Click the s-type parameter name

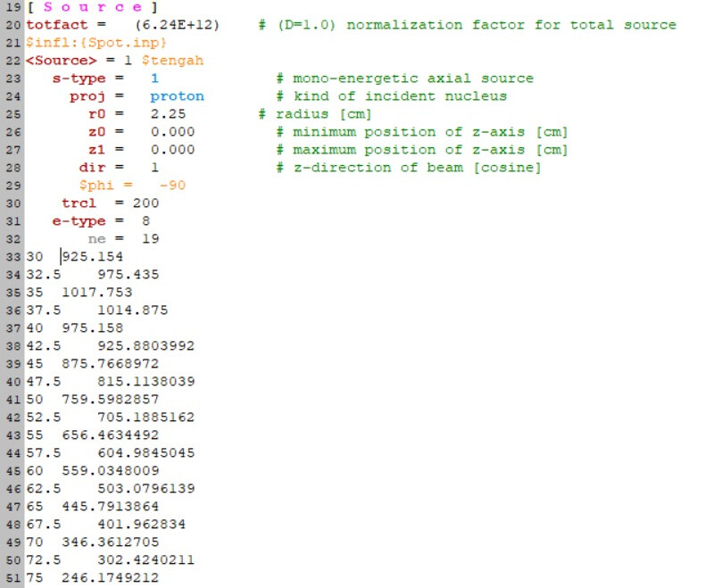79,79
